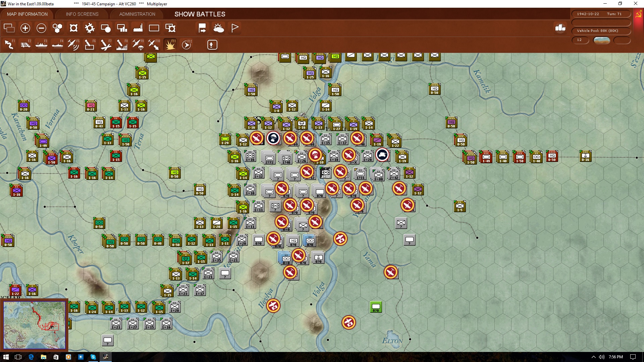Select the green 0?0 counter near Elton
This screenshot has height=362, width=644.
(376, 307)
